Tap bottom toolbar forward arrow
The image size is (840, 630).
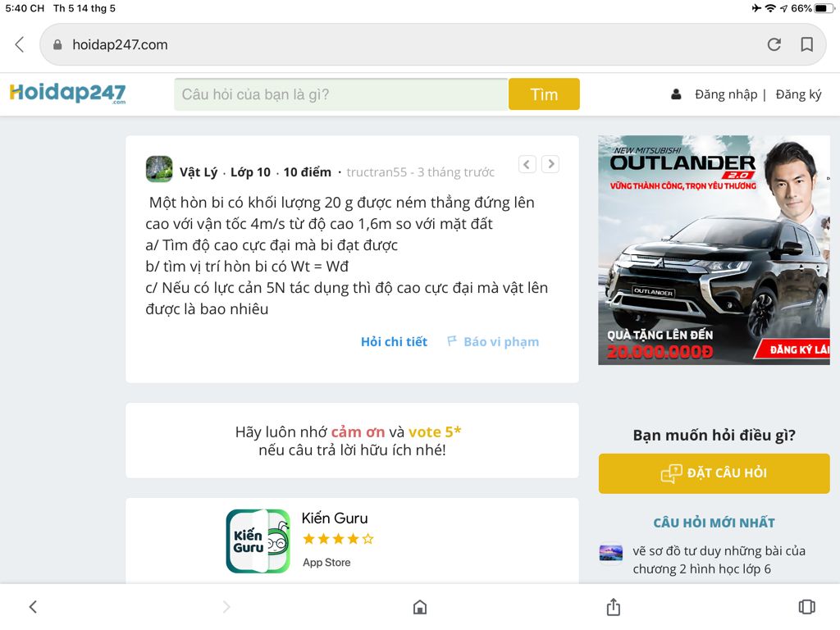[x=226, y=606]
